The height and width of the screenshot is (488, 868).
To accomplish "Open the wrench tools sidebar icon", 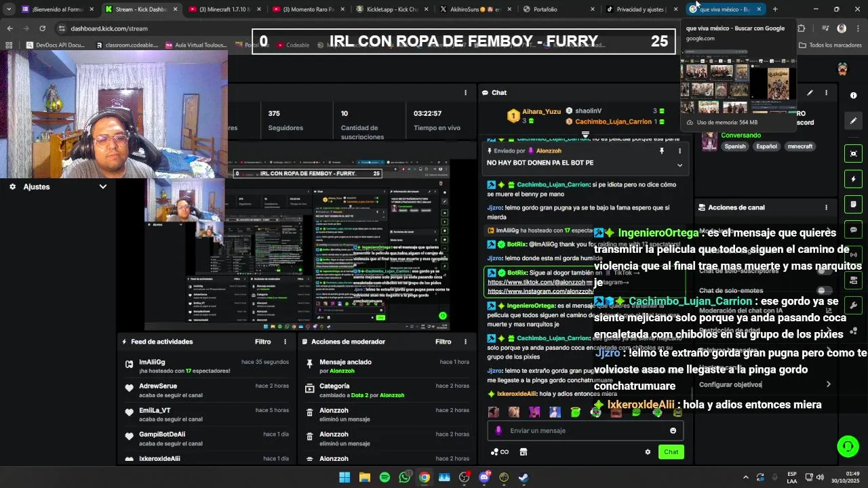I will pos(853,305).
